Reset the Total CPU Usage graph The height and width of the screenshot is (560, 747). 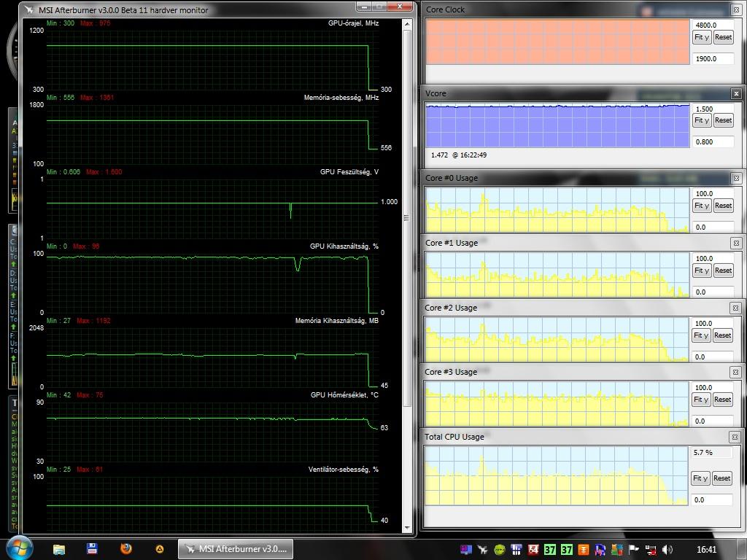coord(722,478)
